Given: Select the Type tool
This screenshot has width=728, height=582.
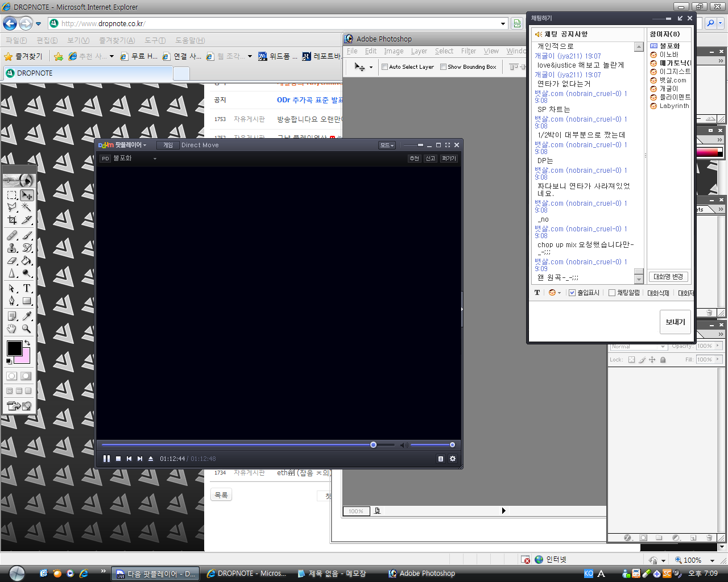Looking at the screenshot, I should 27,288.
